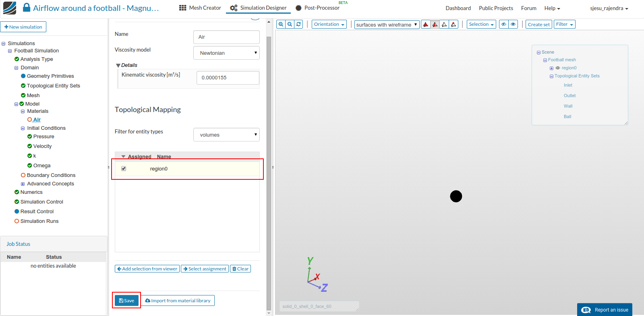Click the Air orange status circle
644x316 pixels.
click(x=29, y=120)
